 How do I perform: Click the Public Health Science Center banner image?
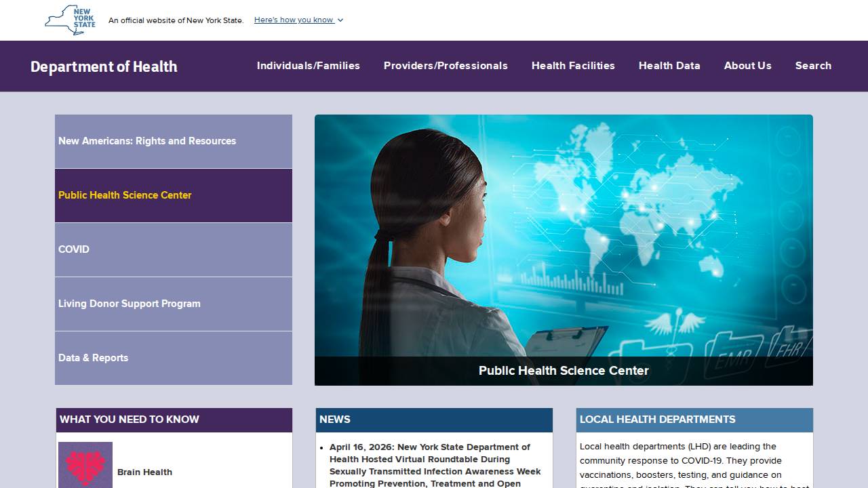pyautogui.click(x=563, y=250)
